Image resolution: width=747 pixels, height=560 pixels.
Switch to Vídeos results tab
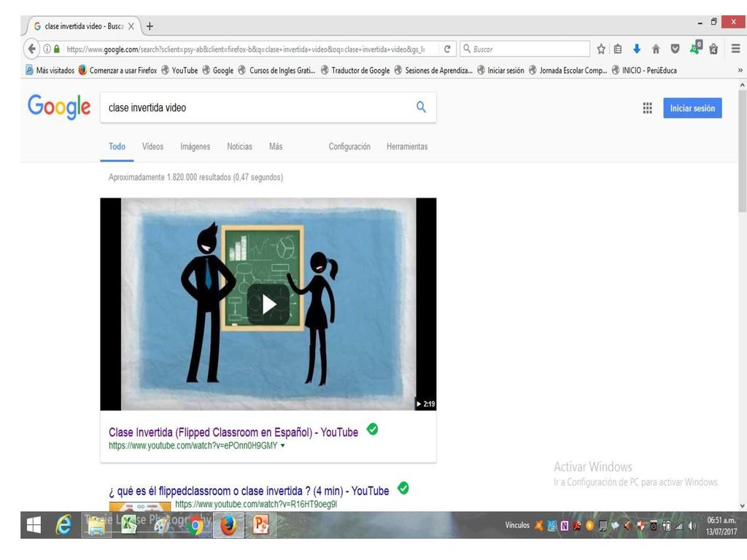152,147
